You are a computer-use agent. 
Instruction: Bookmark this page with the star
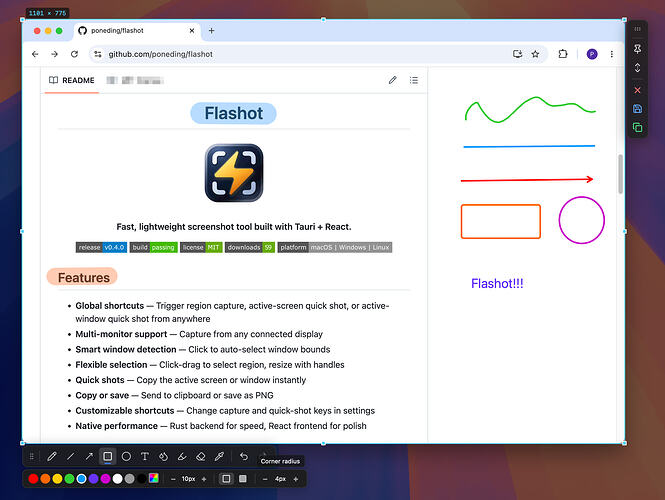(535, 54)
